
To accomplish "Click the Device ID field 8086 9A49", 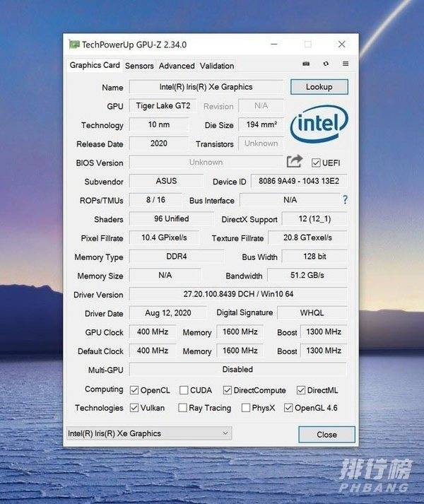I will tap(299, 181).
